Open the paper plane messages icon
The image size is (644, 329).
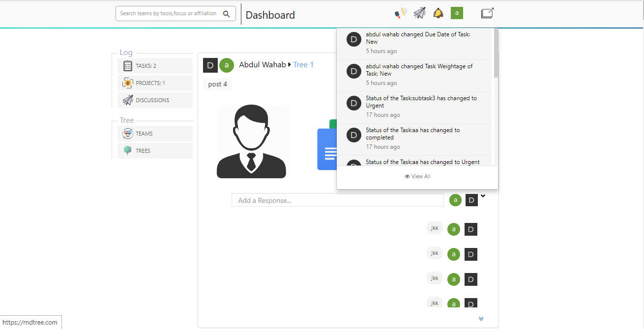coord(419,13)
